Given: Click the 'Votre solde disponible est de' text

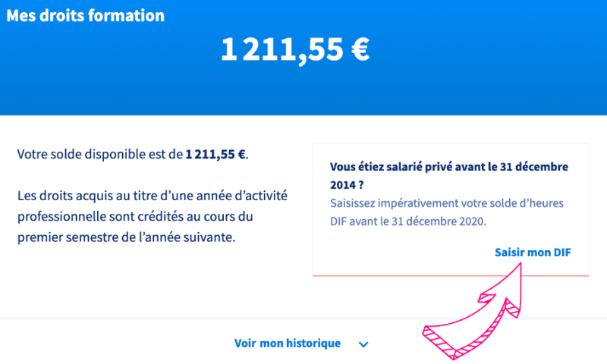Looking at the screenshot, I should tap(100, 155).
